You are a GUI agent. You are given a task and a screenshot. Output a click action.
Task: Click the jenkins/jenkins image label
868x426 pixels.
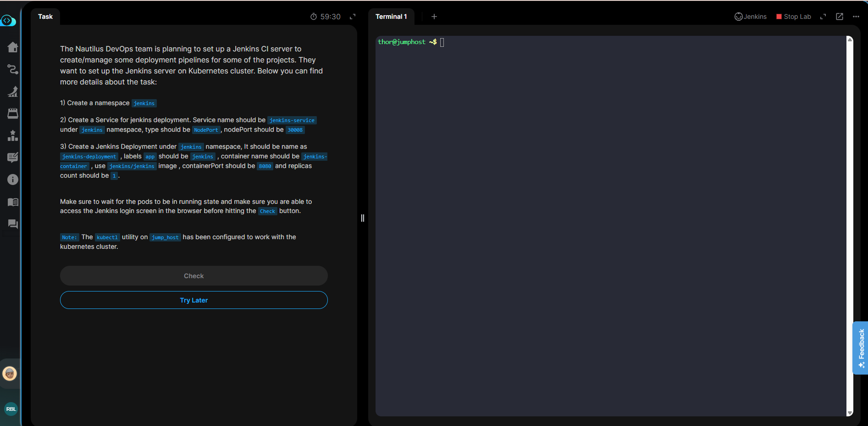pos(132,166)
